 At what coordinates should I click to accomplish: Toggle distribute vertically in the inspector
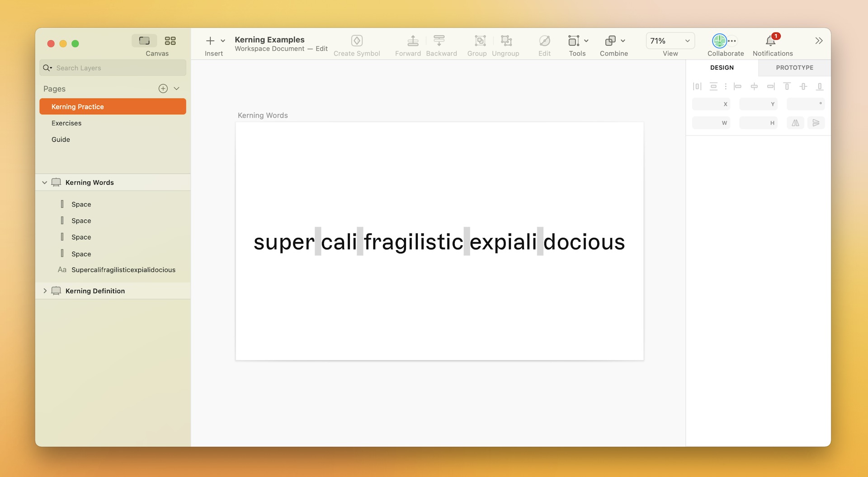pos(714,86)
